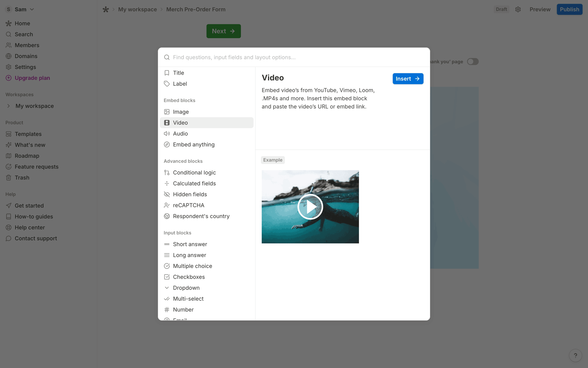This screenshot has height=368, width=588.
Task: Select Embed anything block
Action: (x=207, y=144)
